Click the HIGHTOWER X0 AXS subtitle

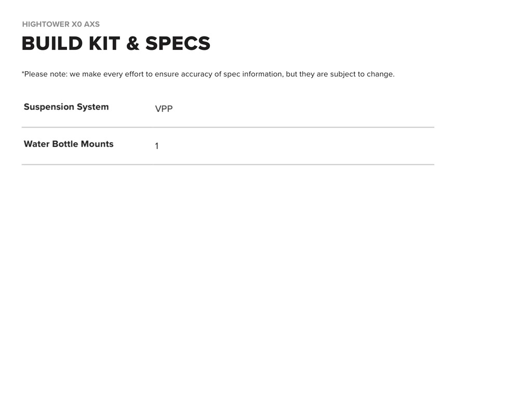tap(61, 24)
